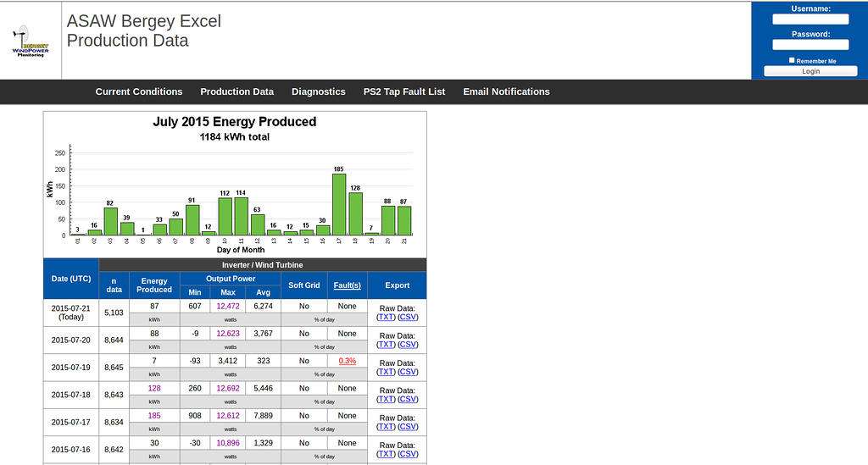Click the 114 kWh bar in the chart
The image size is (868, 465).
click(241, 217)
